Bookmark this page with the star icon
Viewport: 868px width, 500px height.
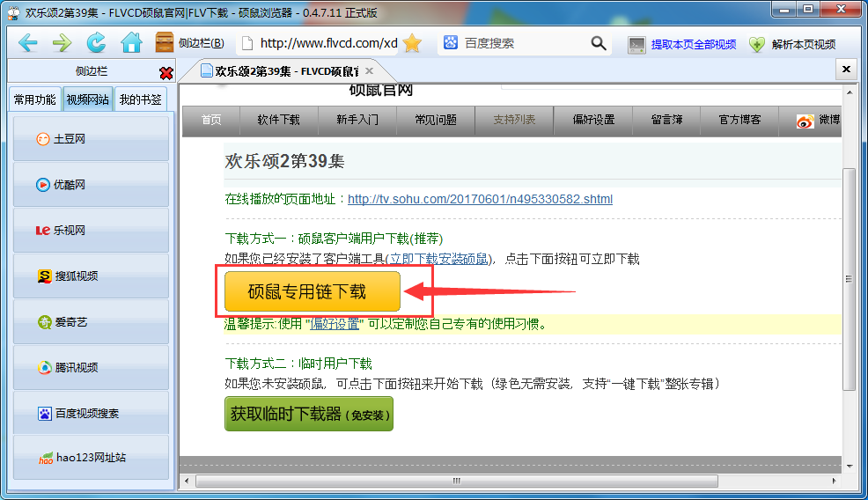pyautogui.click(x=412, y=43)
